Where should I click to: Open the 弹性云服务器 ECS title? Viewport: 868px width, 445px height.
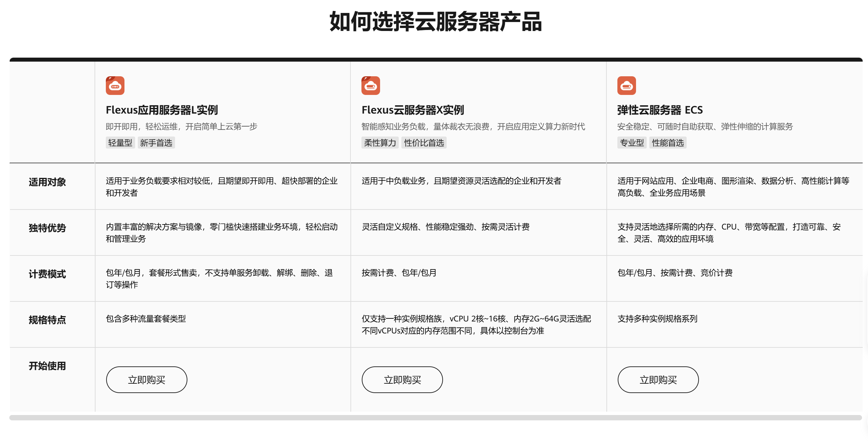coord(660,110)
